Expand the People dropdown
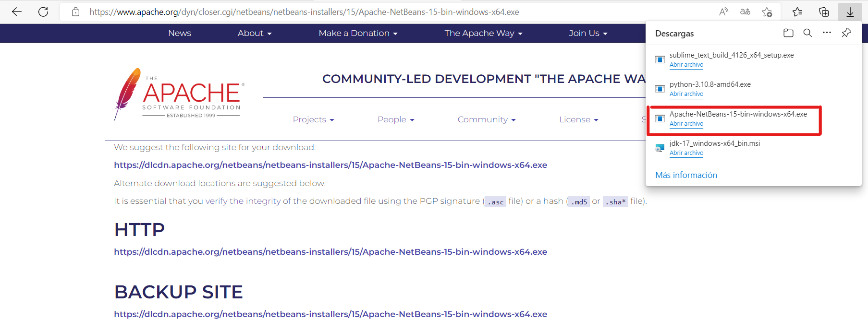 [x=396, y=119]
